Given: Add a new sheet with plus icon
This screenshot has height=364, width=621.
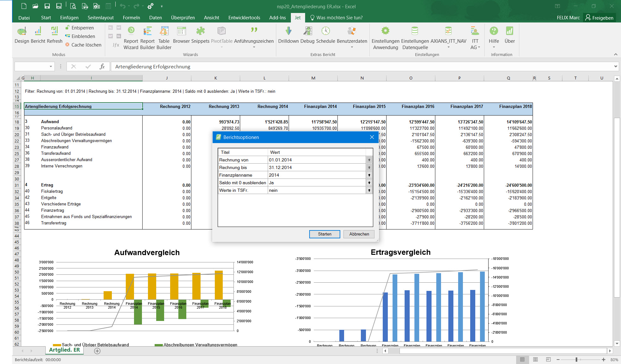Looking at the screenshot, I should (x=97, y=351).
